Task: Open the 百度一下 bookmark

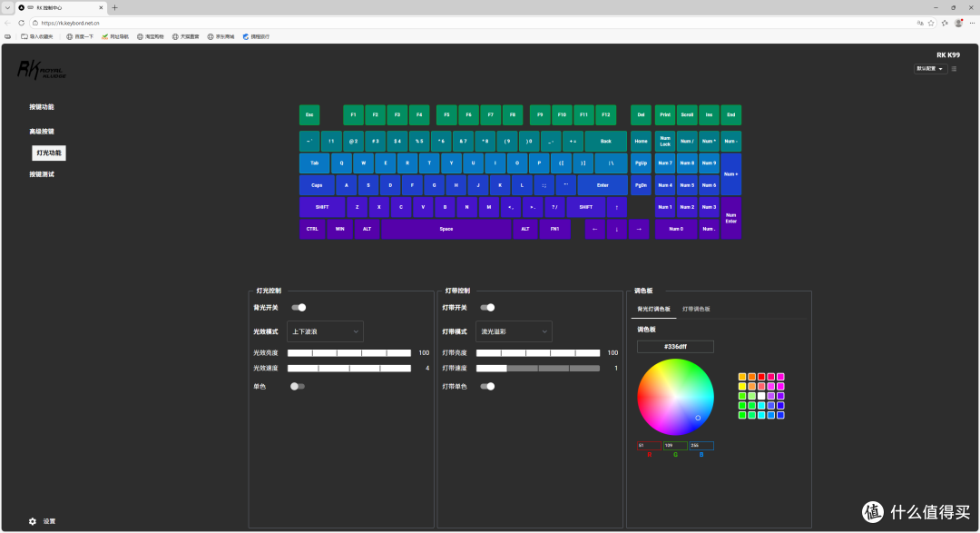Action: pyautogui.click(x=79, y=37)
